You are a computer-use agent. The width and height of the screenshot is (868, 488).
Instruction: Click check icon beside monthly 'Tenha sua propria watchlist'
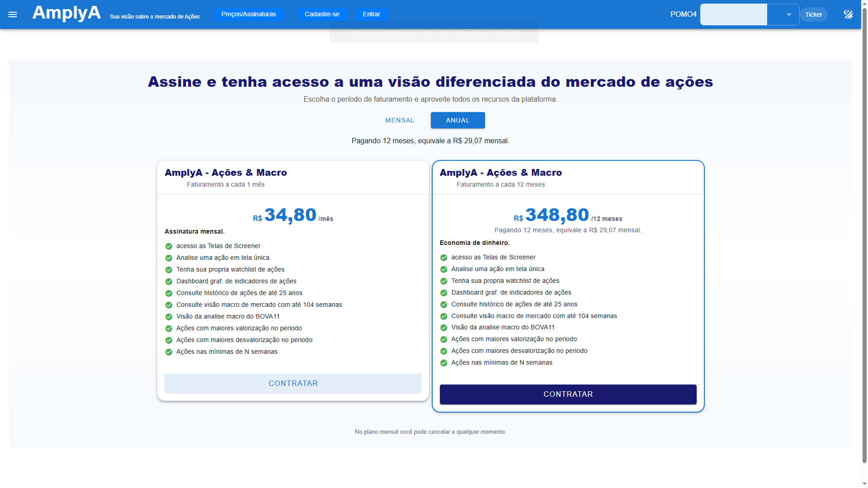click(x=169, y=270)
